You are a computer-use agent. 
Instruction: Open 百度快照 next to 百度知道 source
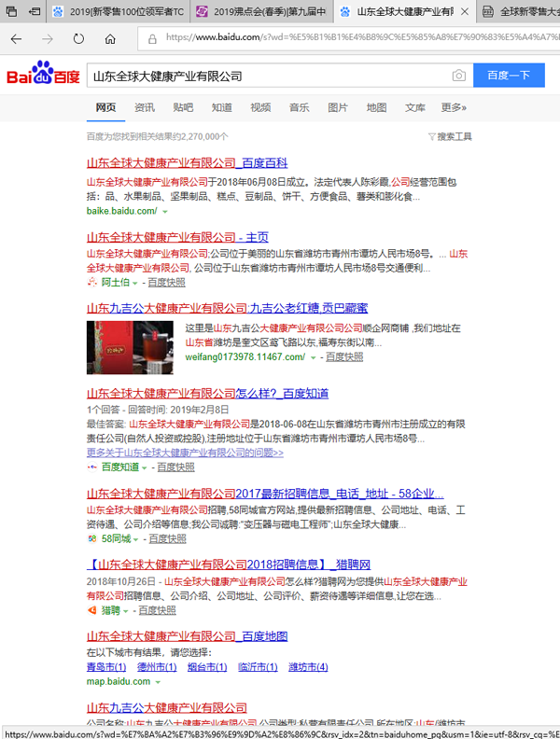175,467
